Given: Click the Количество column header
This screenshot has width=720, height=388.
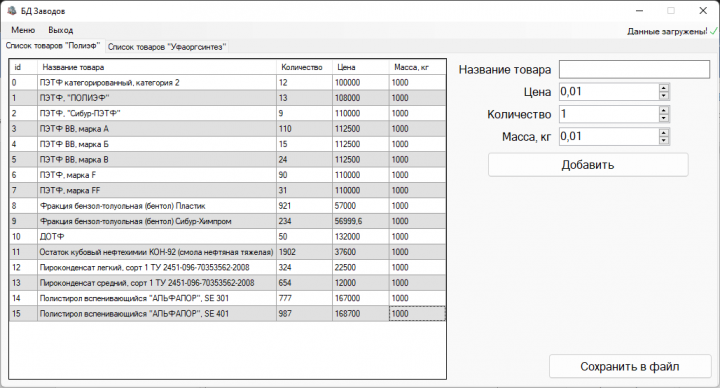Looking at the screenshot, I should coord(304,67).
